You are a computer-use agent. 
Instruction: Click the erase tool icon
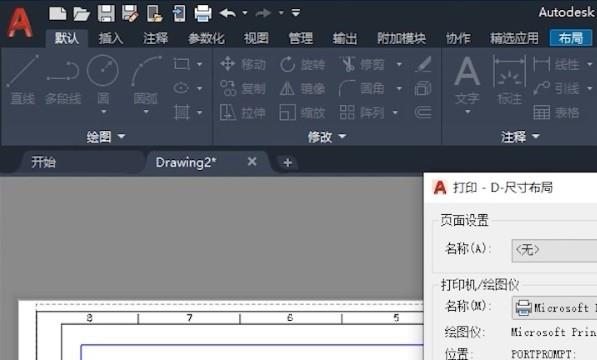(x=423, y=64)
